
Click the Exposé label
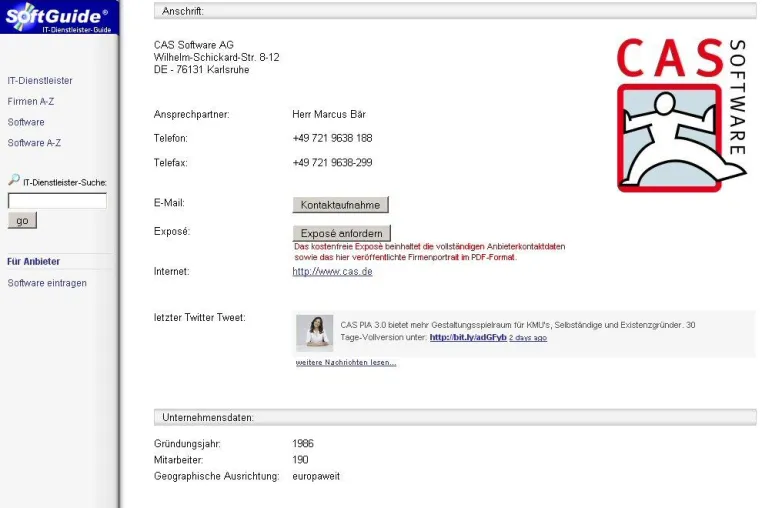172,231
